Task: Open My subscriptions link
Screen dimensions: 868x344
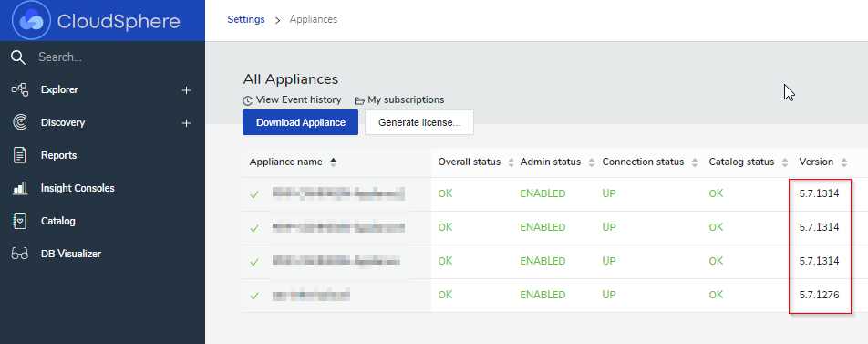Action: tap(399, 100)
